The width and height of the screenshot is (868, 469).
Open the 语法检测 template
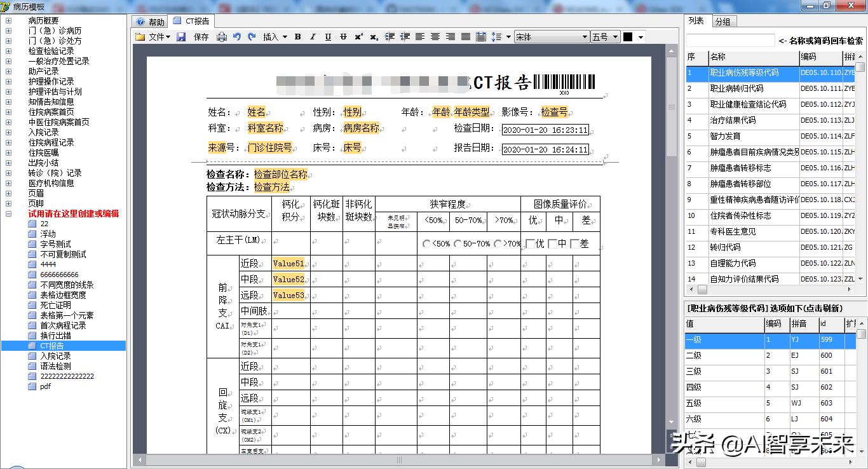click(56, 366)
